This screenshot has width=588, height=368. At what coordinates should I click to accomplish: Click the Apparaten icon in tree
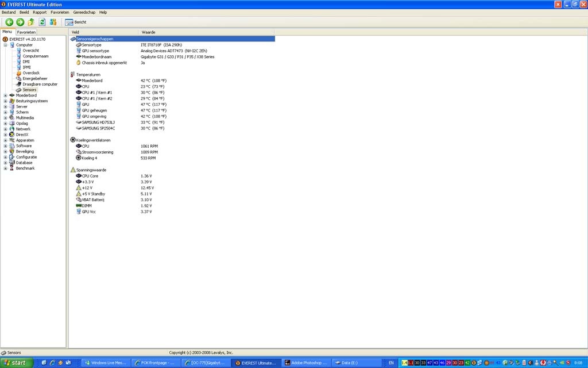point(12,140)
